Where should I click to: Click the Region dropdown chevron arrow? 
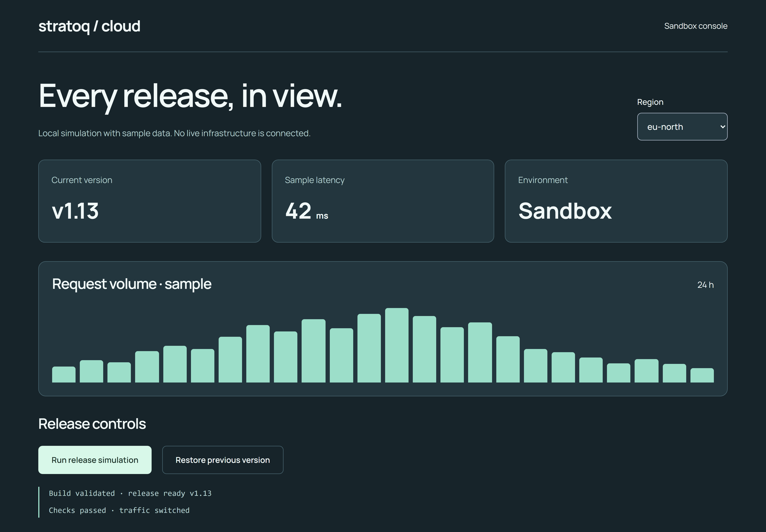722,127
